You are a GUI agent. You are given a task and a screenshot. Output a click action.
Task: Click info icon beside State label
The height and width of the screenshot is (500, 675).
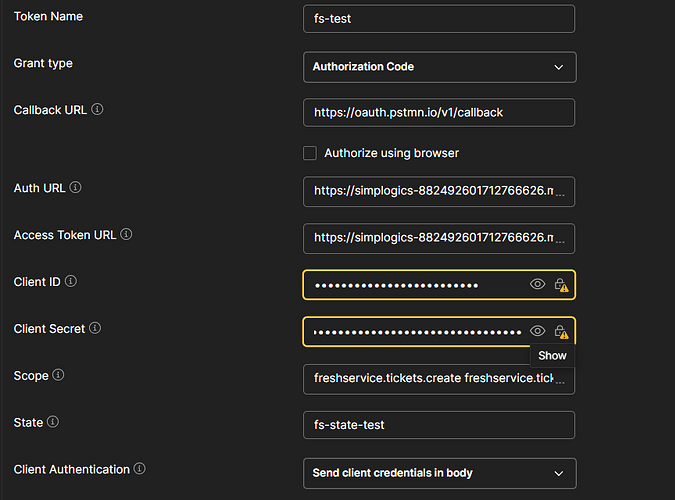[52, 422]
